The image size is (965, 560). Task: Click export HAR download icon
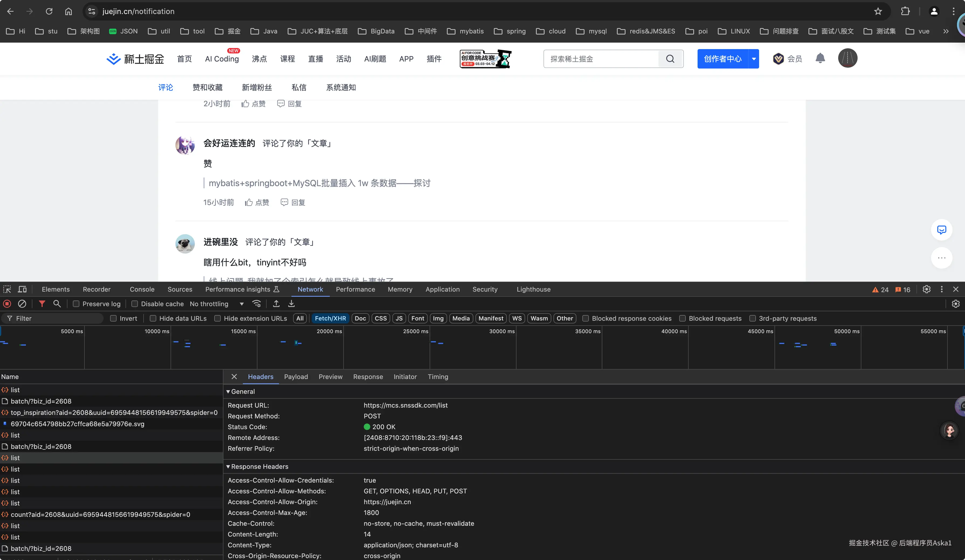click(291, 304)
